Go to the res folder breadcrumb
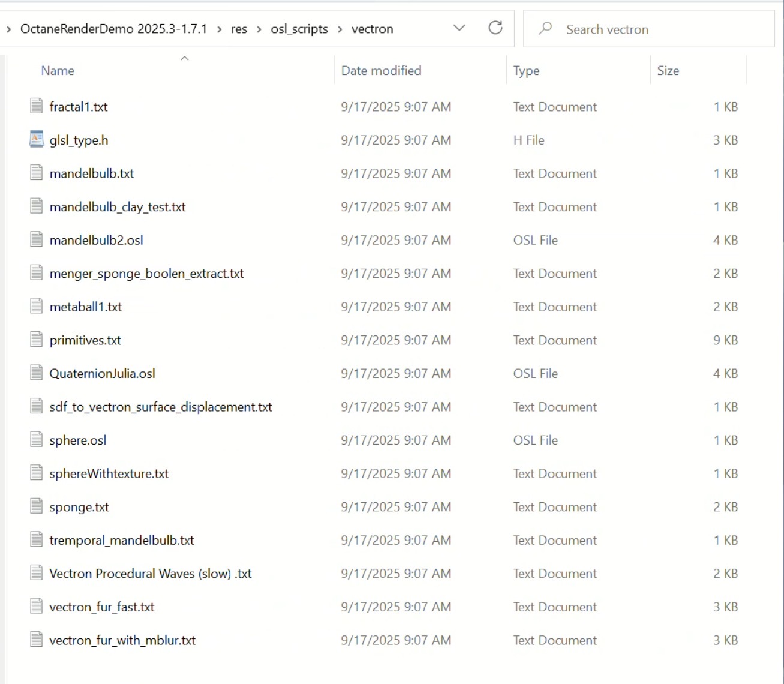Image resolution: width=784 pixels, height=684 pixels. tap(239, 29)
